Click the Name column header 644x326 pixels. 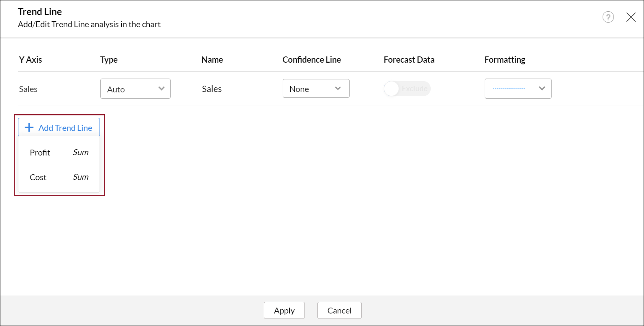tap(212, 60)
